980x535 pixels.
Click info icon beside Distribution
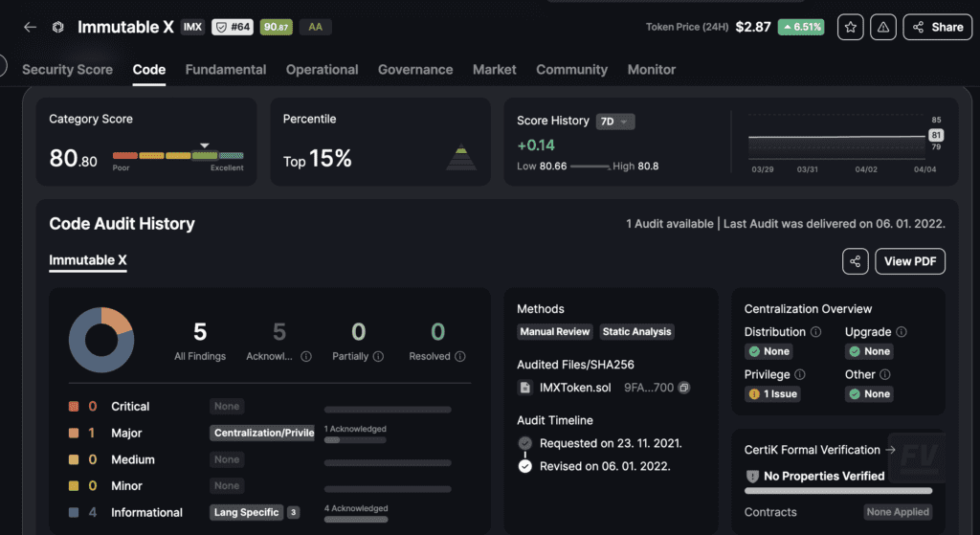[816, 332]
